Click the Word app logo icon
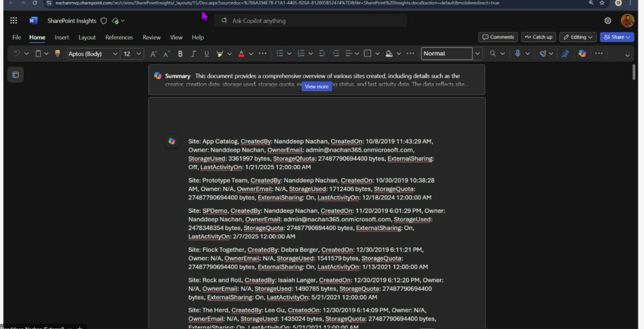The image size is (644, 329). [x=33, y=21]
